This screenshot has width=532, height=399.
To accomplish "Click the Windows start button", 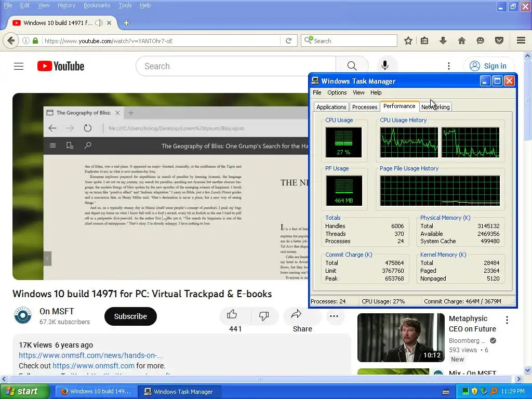I will point(24,391).
